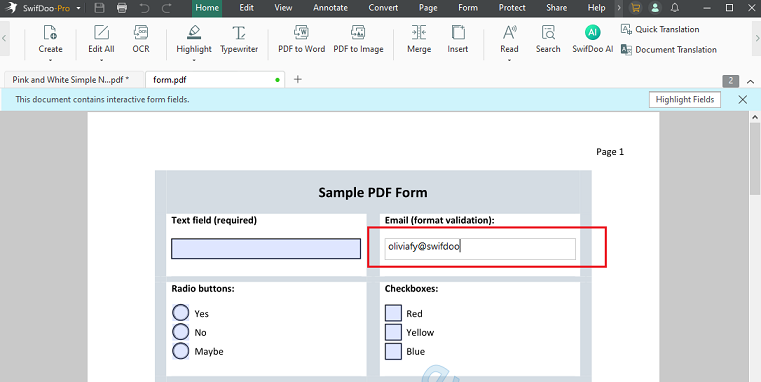761x382 pixels.
Task: Open the Protect ribbon tab
Action: pos(512,8)
